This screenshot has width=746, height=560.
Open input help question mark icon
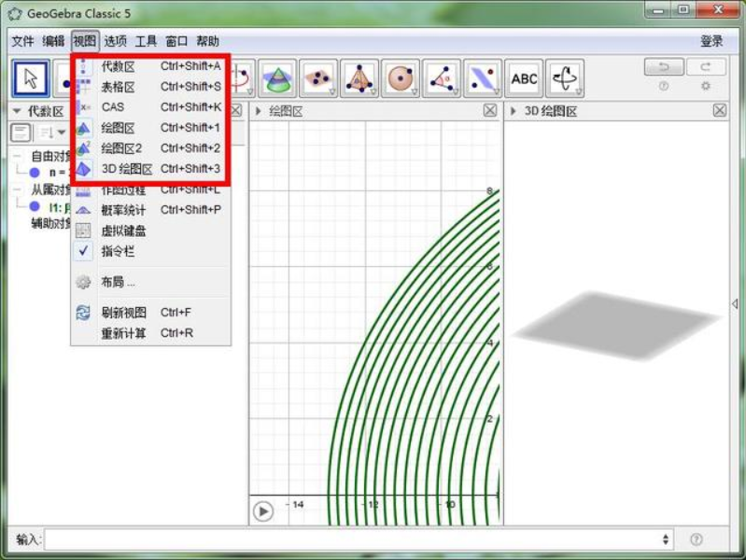click(x=696, y=539)
